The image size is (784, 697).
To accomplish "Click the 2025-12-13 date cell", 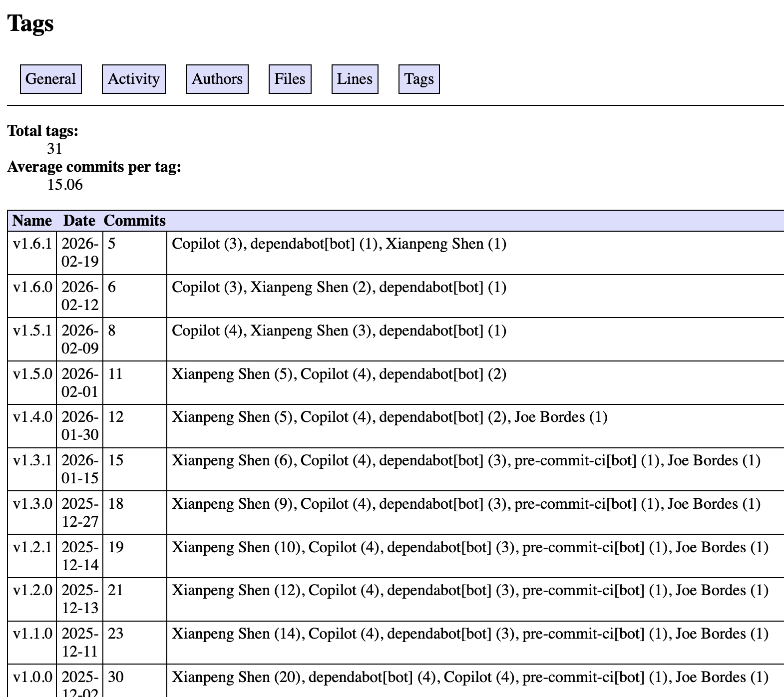I will tap(80, 599).
